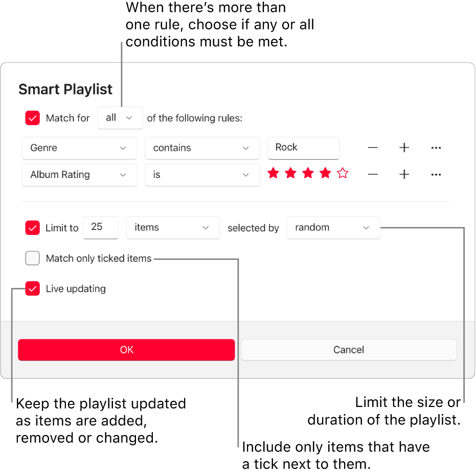Untick the Limit to checkbox
476x476 pixels.
coord(32,228)
